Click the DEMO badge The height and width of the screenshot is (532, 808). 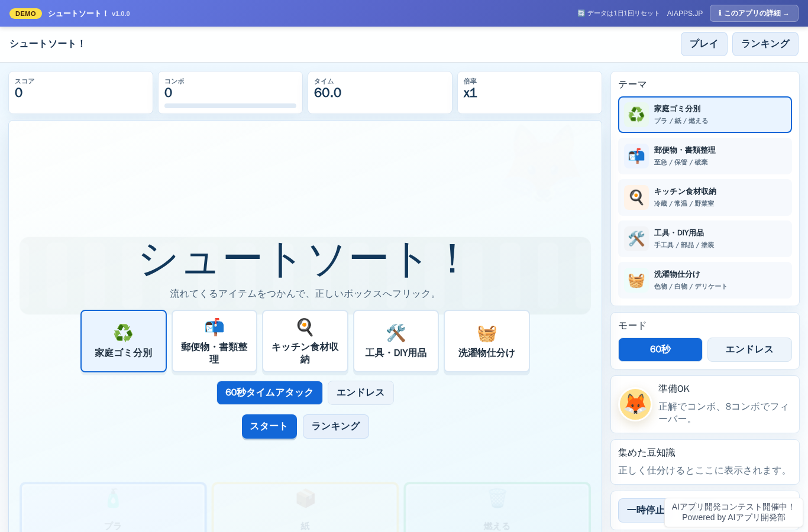tap(25, 14)
